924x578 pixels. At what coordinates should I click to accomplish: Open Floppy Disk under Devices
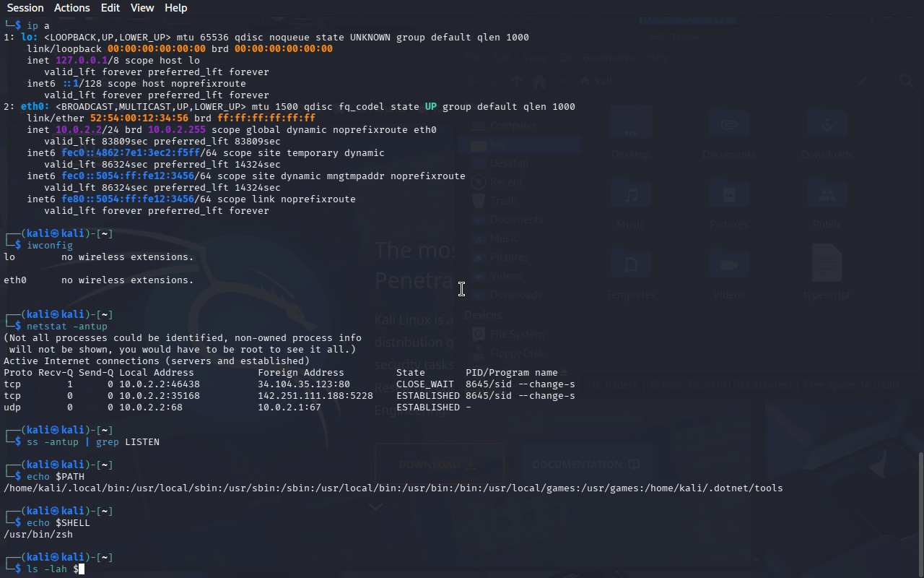click(x=515, y=353)
